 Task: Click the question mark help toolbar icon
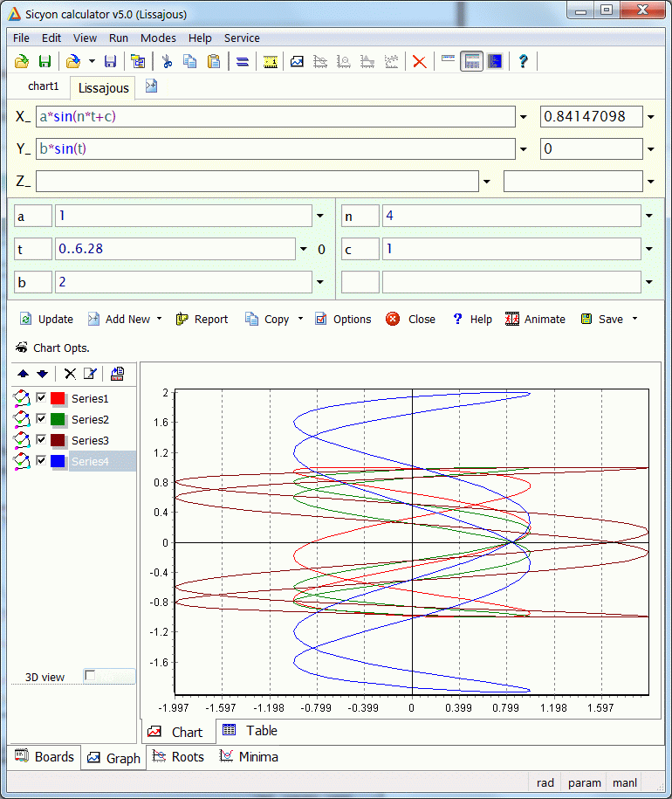(523, 62)
